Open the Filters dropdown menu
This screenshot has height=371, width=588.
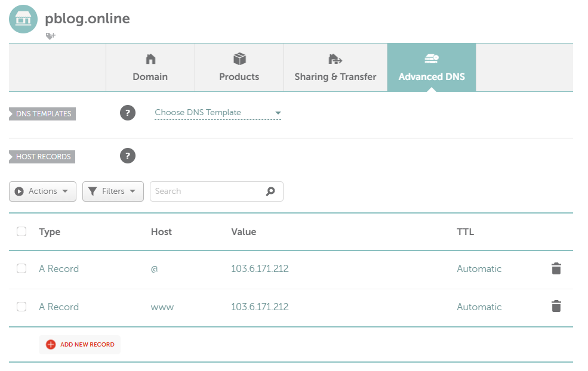[113, 191]
